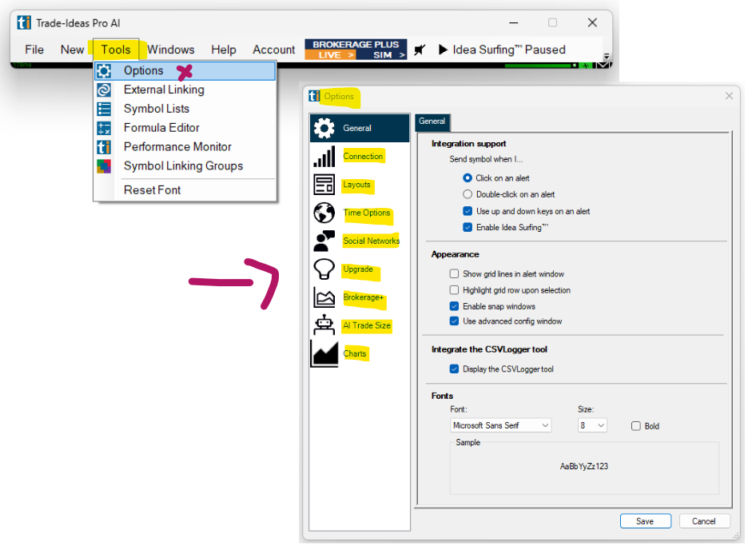756x546 pixels.
Task: Open the Windows menu
Action: [x=170, y=50]
